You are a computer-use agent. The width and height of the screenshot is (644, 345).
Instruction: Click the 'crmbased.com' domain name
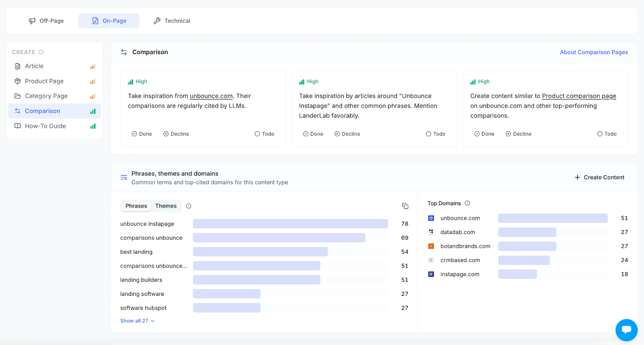460,260
